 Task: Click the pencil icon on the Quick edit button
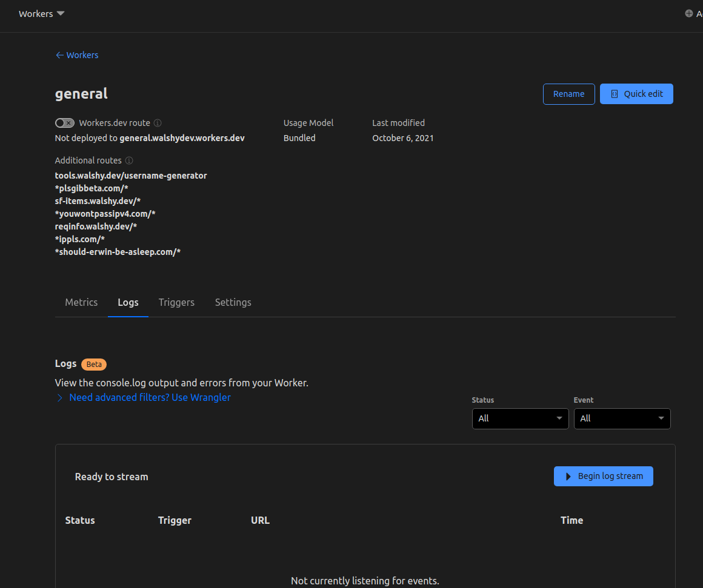click(x=614, y=93)
